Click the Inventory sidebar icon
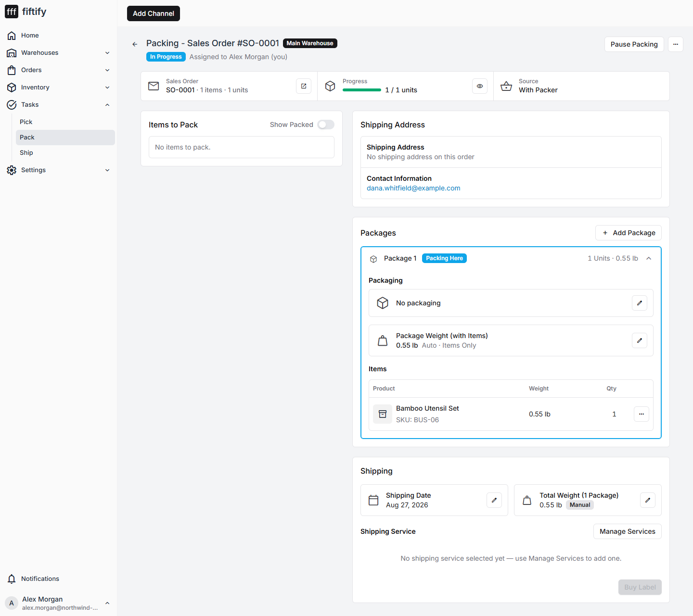This screenshot has height=616, width=693. click(x=12, y=88)
